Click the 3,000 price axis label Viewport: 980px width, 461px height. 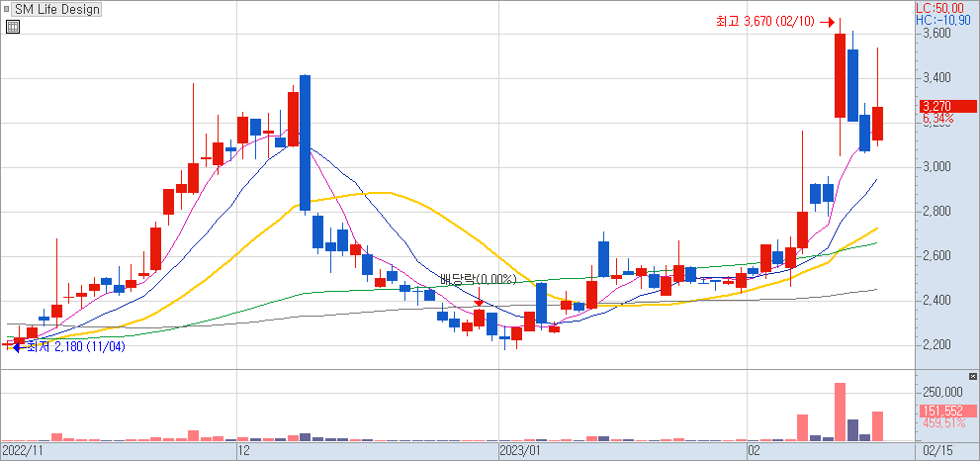click(937, 167)
